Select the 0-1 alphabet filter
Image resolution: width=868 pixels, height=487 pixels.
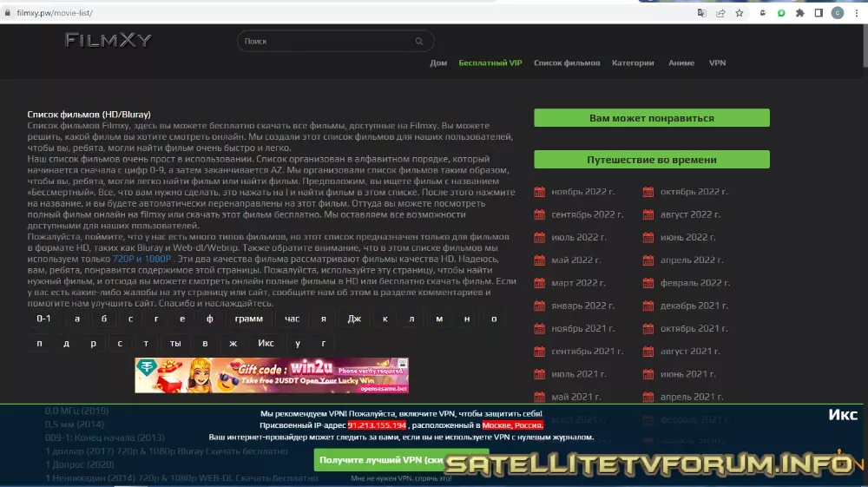click(x=43, y=319)
